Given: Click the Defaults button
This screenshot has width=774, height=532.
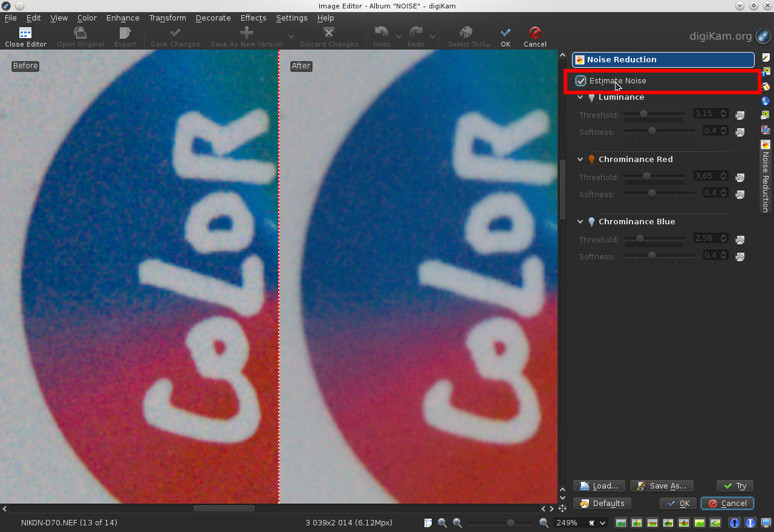Looking at the screenshot, I should pos(602,503).
